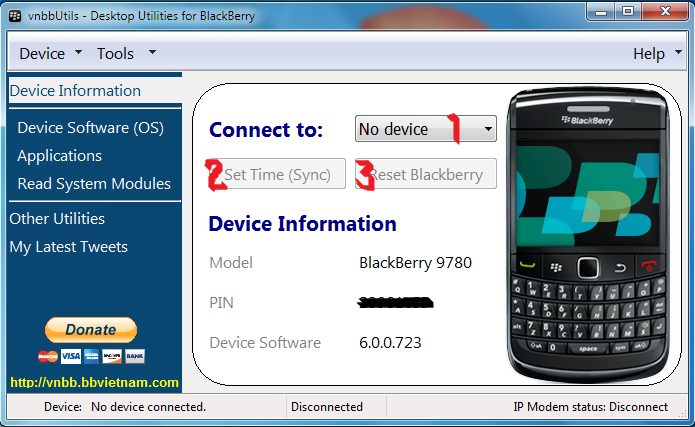Image resolution: width=695 pixels, height=427 pixels.
Task: Click the back key on phone image
Action: pos(620,267)
